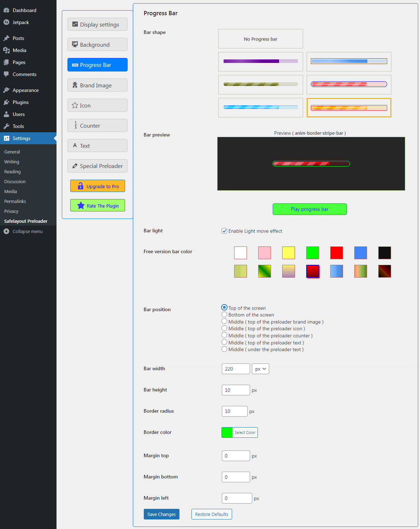Viewport: 420px width, 529px height.
Task: Click the Tools wrench icon
Action: [6, 126]
